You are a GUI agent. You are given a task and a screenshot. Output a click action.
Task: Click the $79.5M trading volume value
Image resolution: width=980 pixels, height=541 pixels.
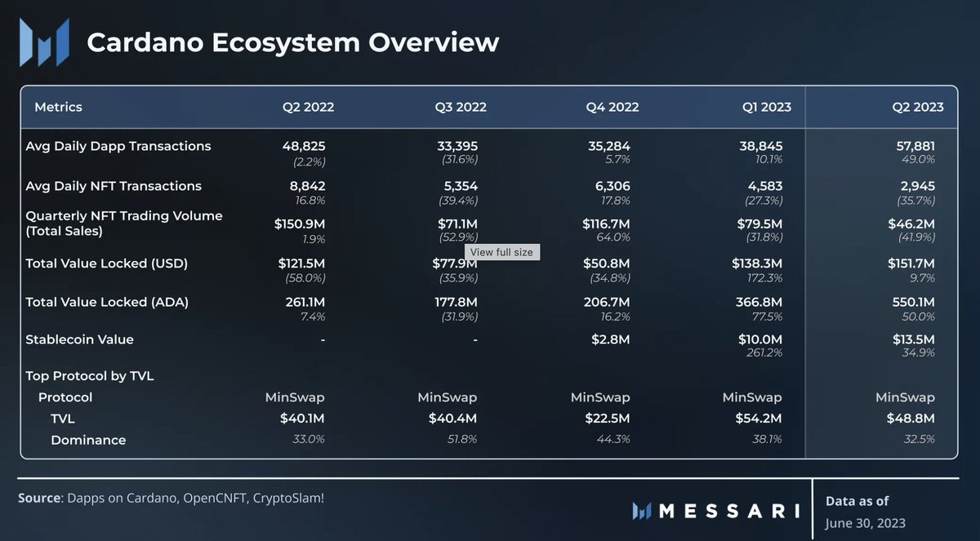coord(760,224)
